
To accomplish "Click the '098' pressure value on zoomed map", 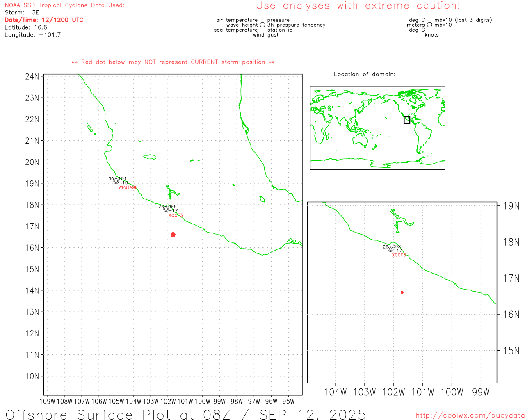I will tap(397, 247).
